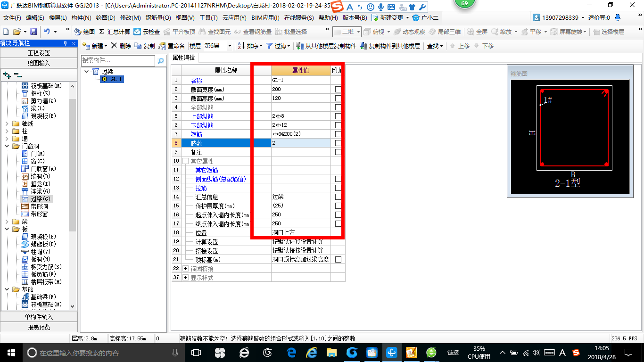
Task: Toggle checkbox for 截面宽度(mm) row
Action: tap(338, 90)
